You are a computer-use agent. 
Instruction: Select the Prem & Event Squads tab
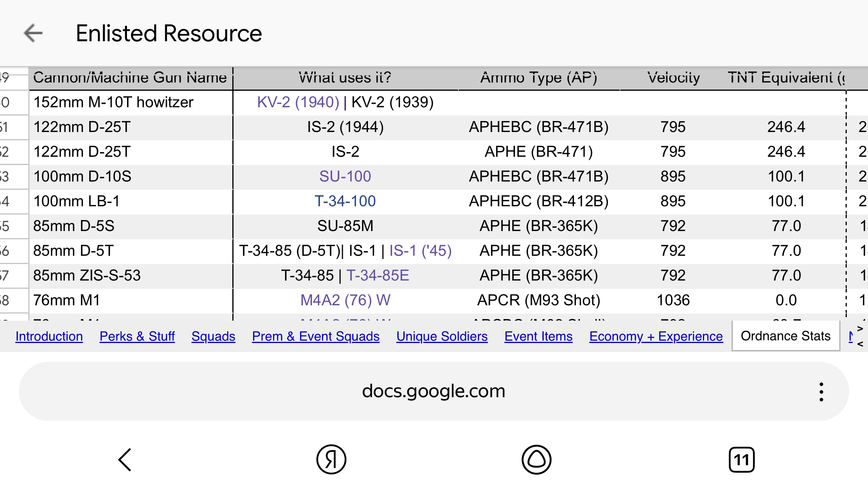coord(316,336)
